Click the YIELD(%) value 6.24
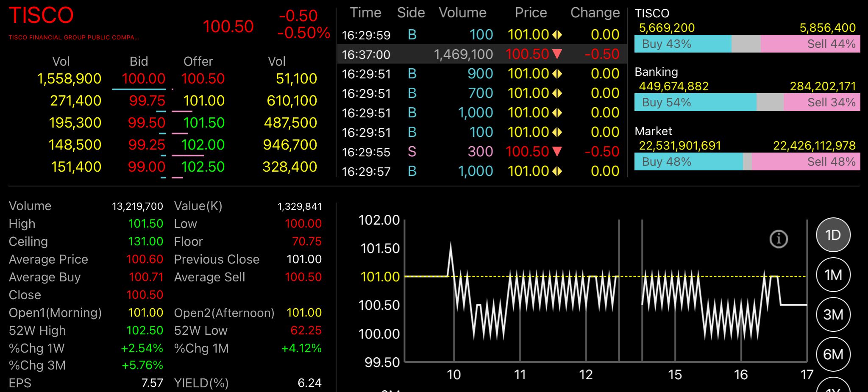Screen dimensions: 868x392 309,383
